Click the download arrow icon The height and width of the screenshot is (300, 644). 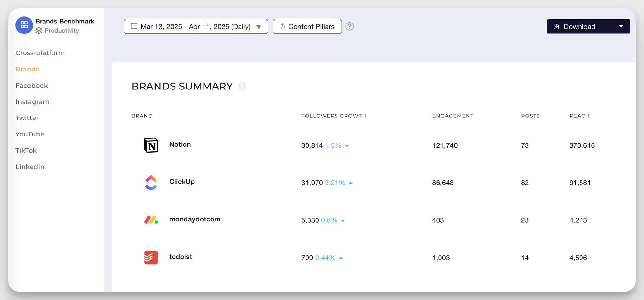[556, 27]
